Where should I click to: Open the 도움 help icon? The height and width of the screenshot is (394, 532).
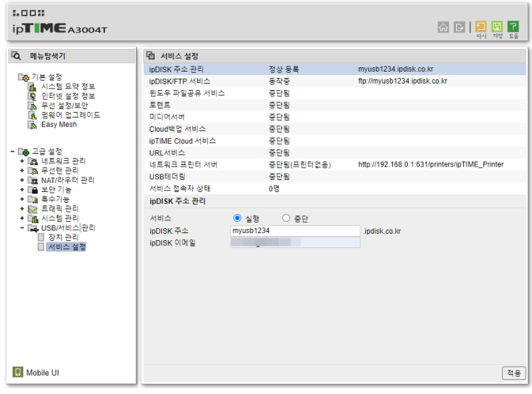coord(513,26)
